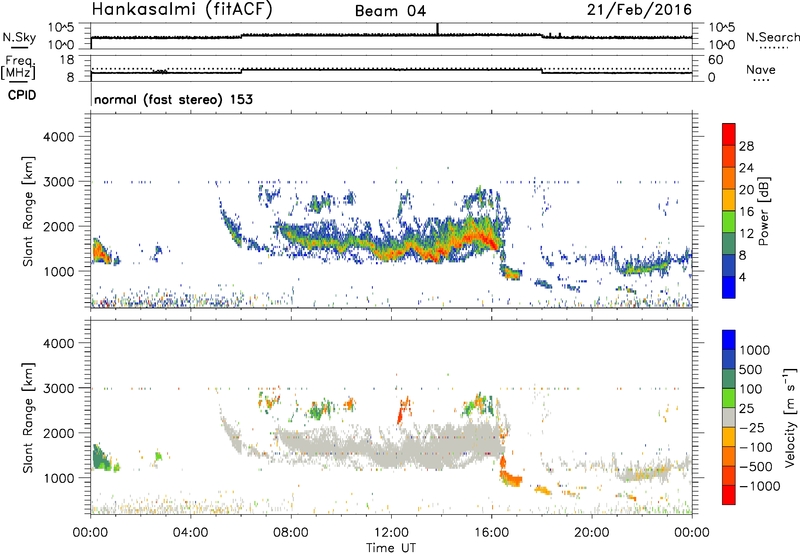The height and width of the screenshot is (554, 800).
Task: Click the 'CPID' label
Action: pyautogui.click(x=22, y=95)
